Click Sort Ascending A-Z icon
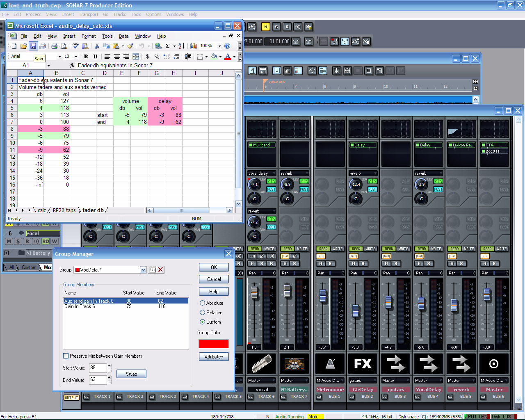Screen dimensions: 525x420 click(x=181, y=46)
